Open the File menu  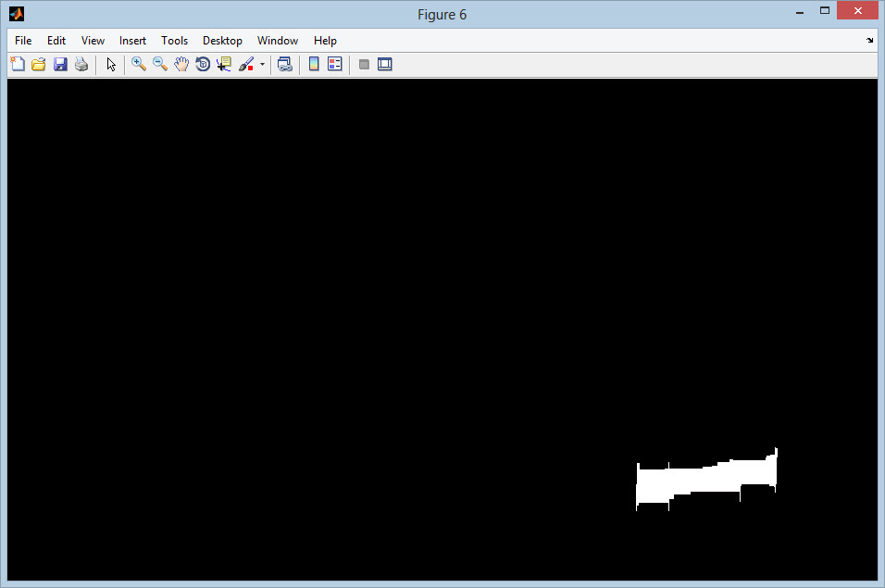[x=23, y=41]
